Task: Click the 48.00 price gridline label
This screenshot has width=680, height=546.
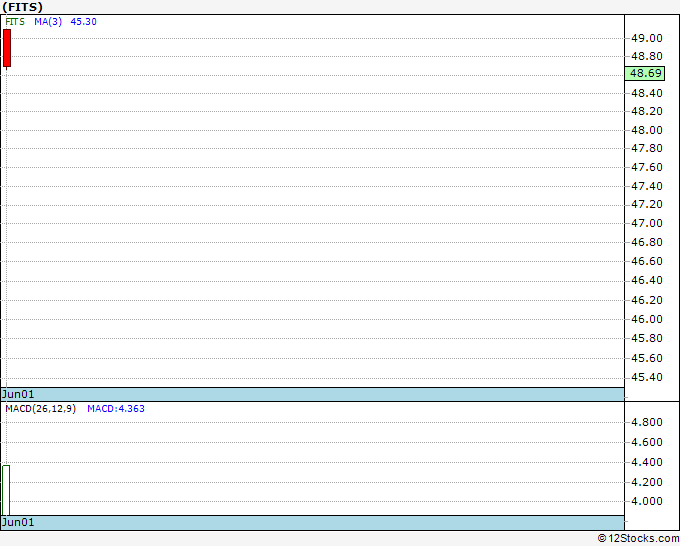Action: coord(647,130)
